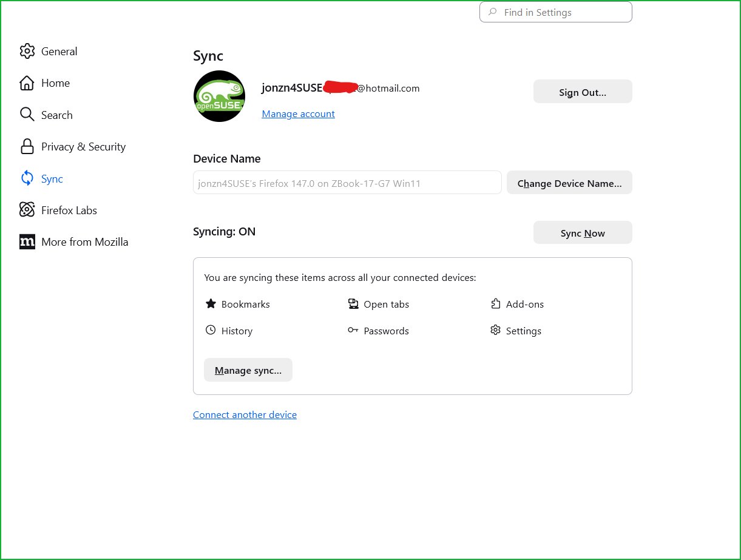Viewport: 741px width, 560px height.
Task: Open the Search settings label
Action: (x=57, y=115)
